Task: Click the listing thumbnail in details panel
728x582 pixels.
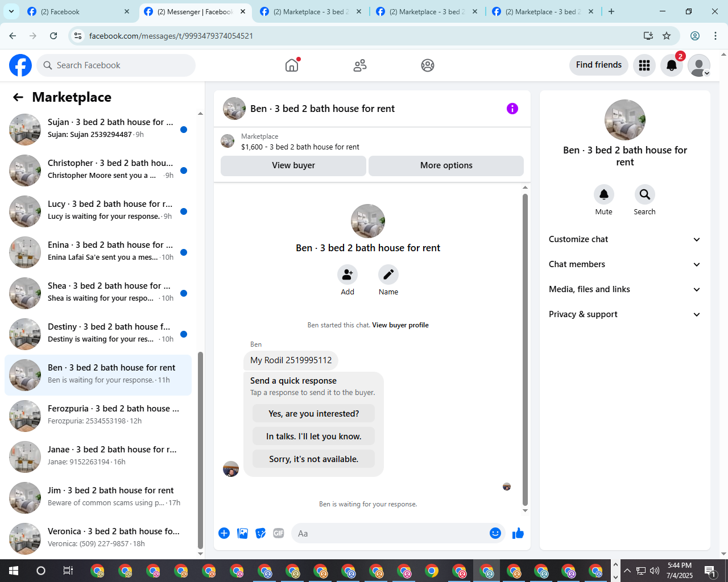Action: click(x=625, y=120)
